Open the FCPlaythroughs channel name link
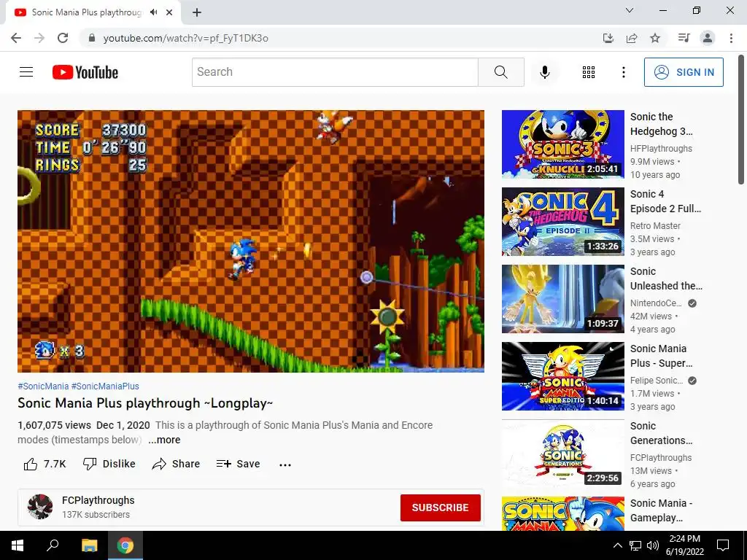 (x=98, y=500)
